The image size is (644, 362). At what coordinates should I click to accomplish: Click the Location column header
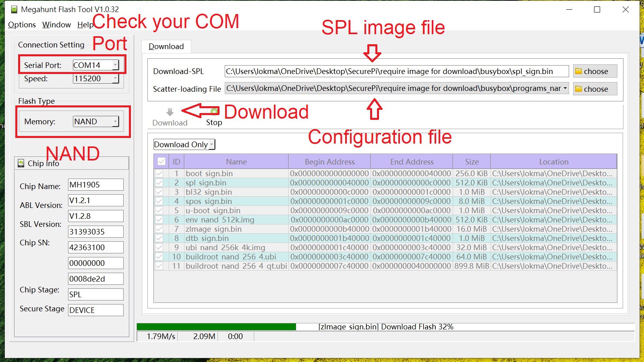tap(553, 162)
